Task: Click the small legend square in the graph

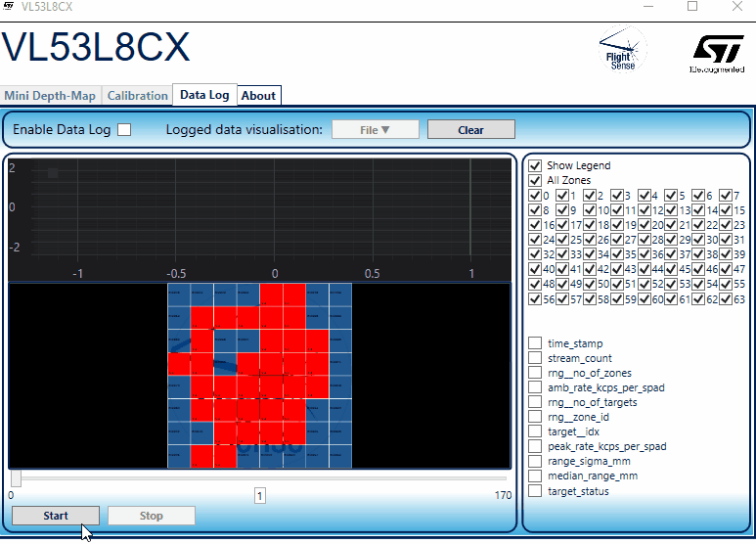Action: click(x=53, y=172)
